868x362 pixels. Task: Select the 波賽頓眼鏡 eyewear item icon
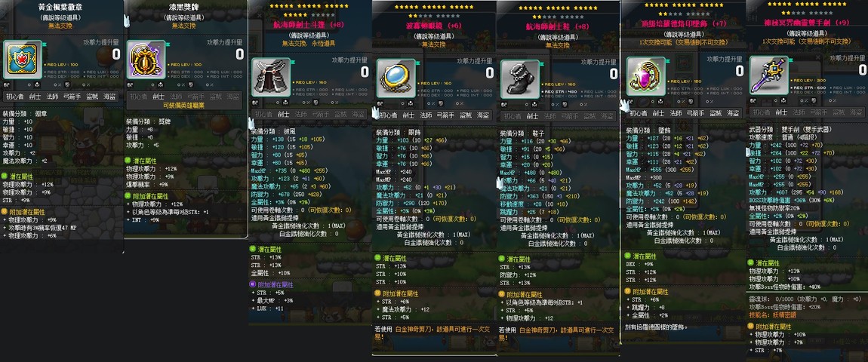click(396, 78)
